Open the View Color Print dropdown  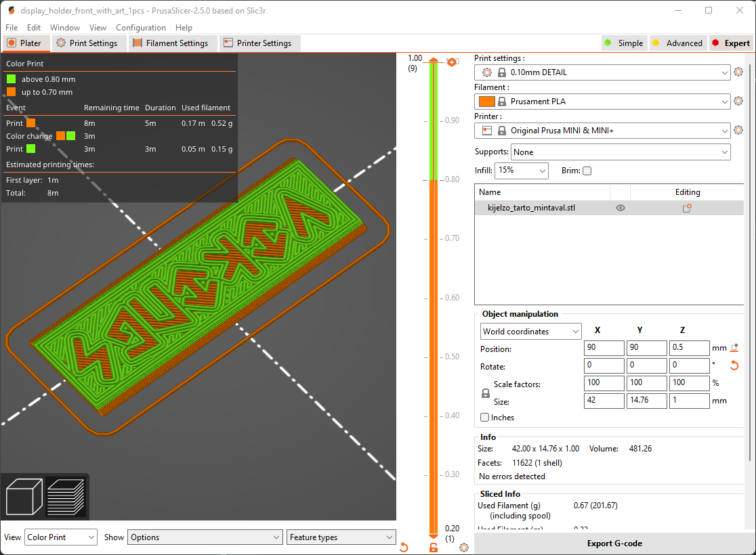61,537
